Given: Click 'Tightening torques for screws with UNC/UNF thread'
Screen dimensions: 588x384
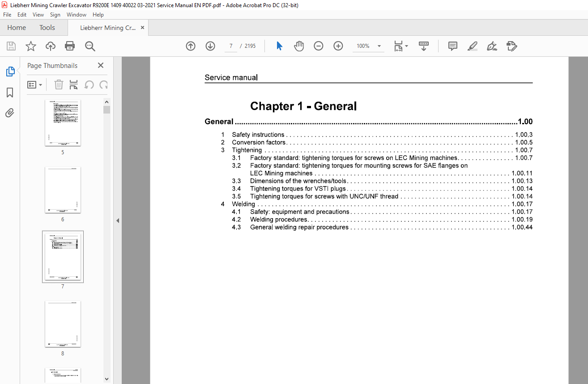Looking at the screenshot, I should 324,196.
